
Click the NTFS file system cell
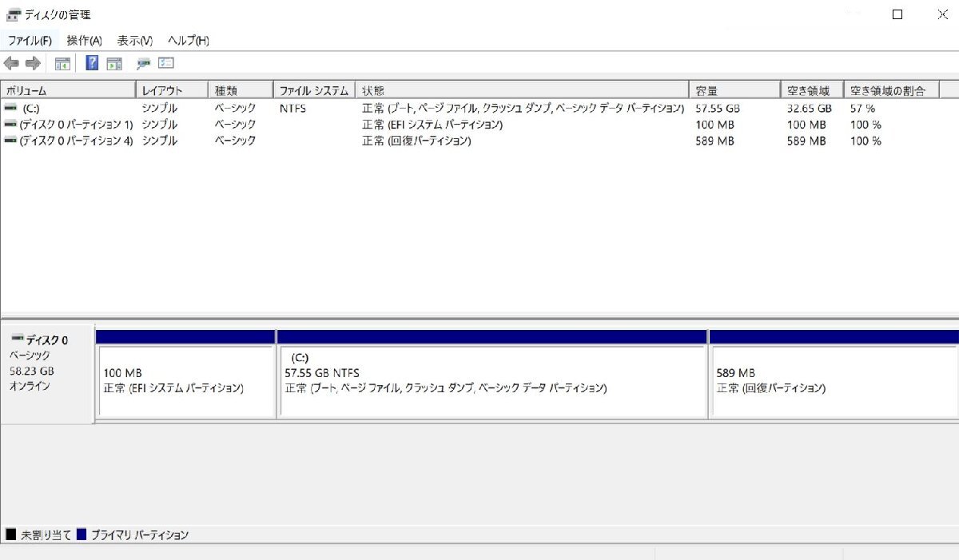(292, 107)
